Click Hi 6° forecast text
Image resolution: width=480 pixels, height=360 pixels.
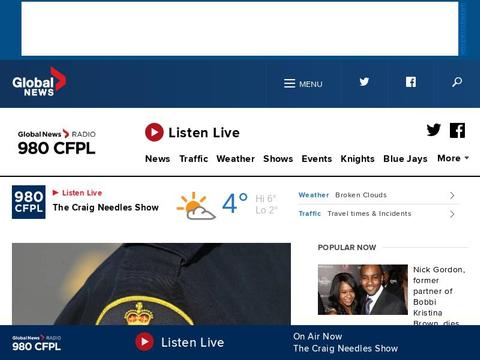[266, 199]
